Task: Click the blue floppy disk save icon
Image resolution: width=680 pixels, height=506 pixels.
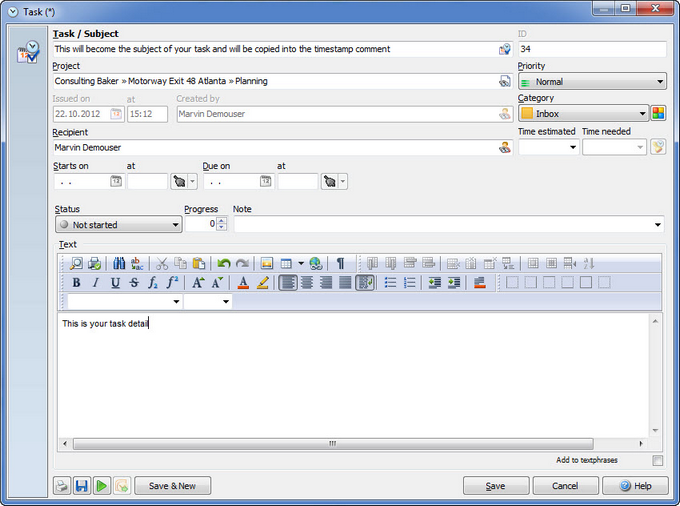Action: 82,486
